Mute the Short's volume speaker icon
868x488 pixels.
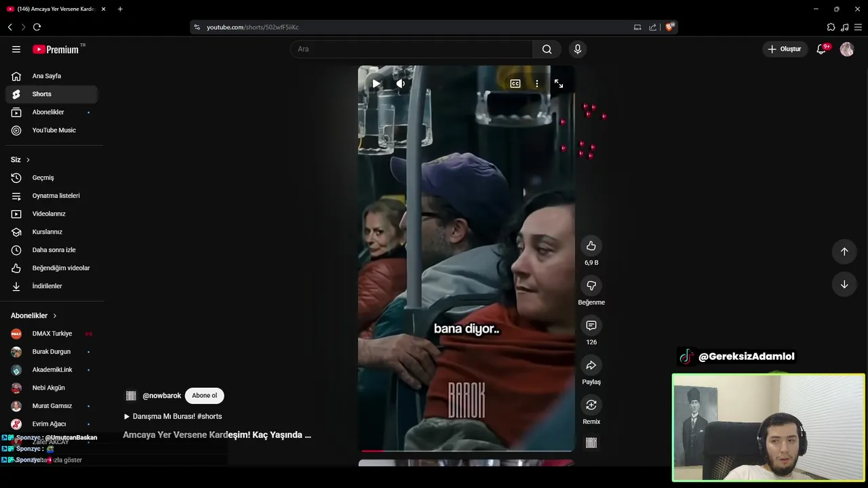(x=401, y=83)
